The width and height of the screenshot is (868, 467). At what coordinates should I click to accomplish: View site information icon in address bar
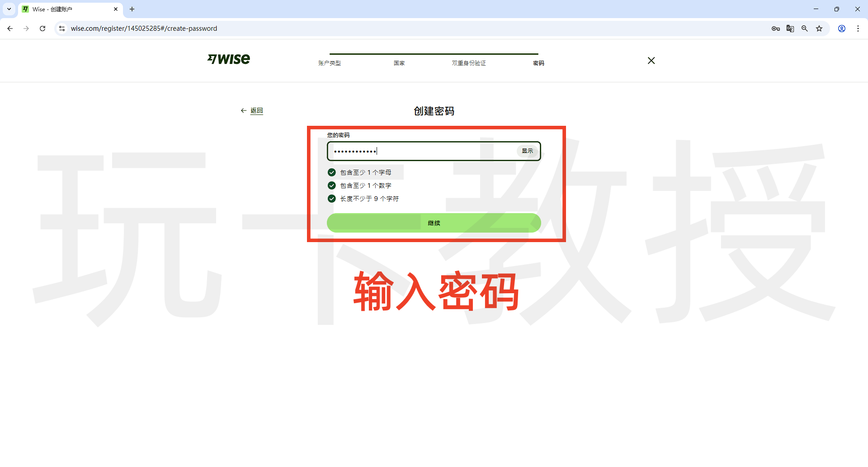pos(62,29)
